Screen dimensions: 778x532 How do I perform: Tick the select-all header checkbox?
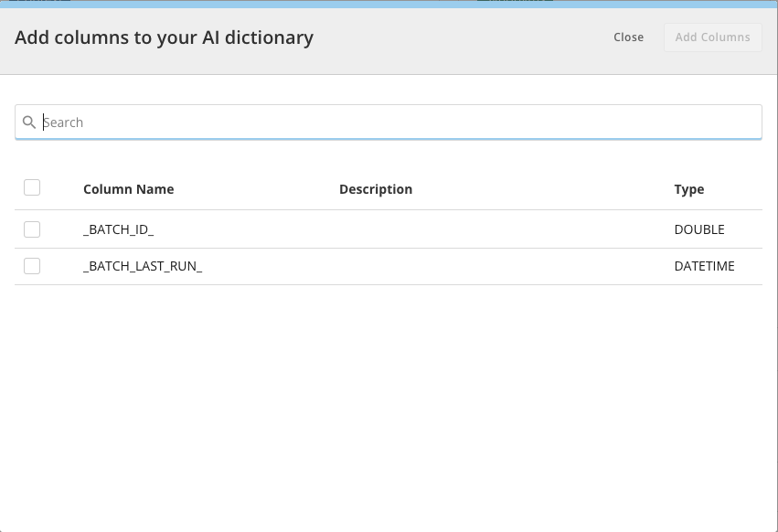32,187
